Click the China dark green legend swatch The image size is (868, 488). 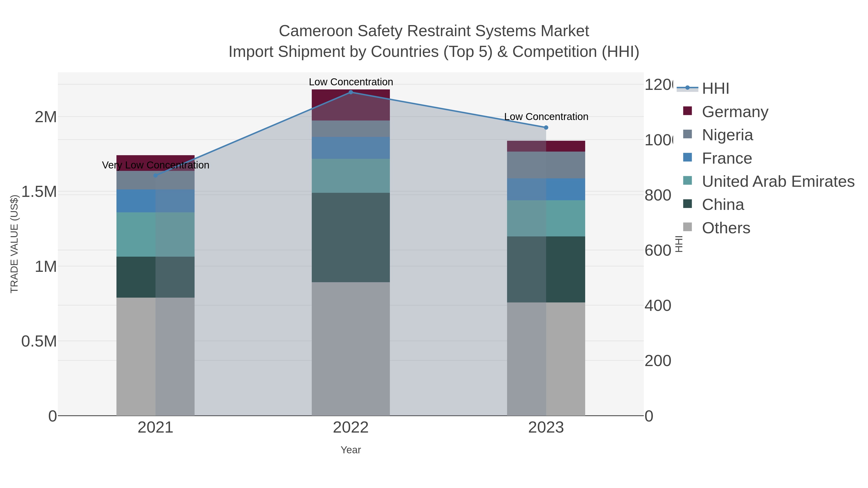(x=687, y=204)
